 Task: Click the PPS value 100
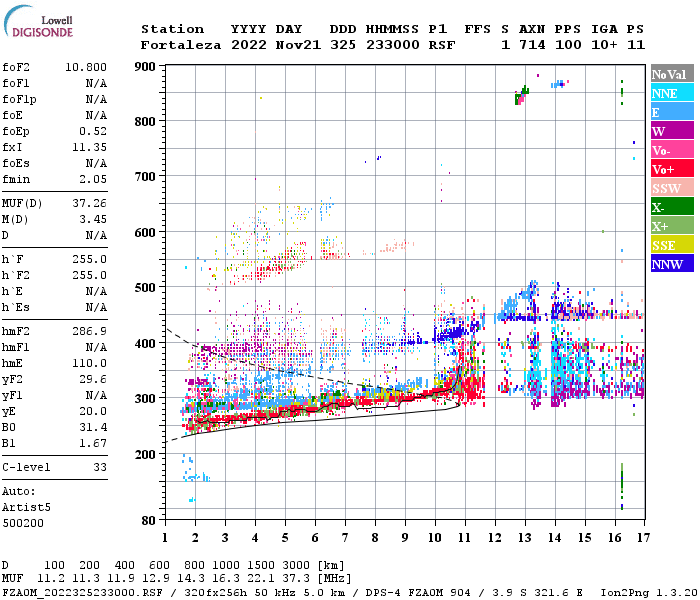point(568,45)
